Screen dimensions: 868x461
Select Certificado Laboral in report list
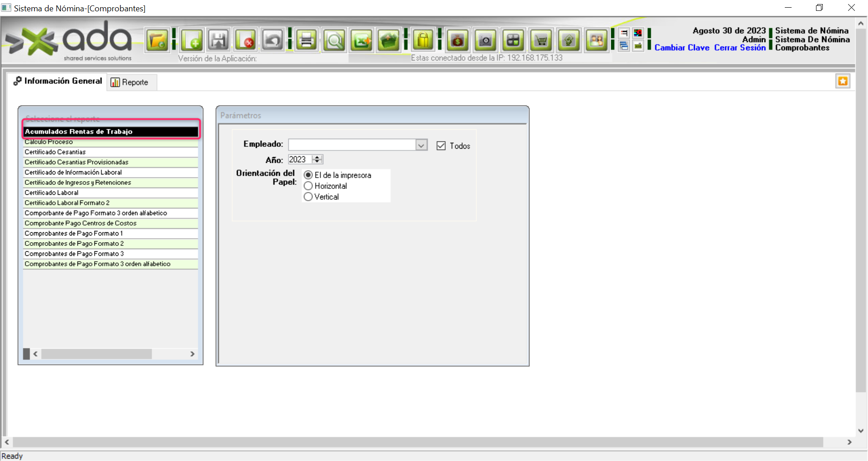pos(52,193)
